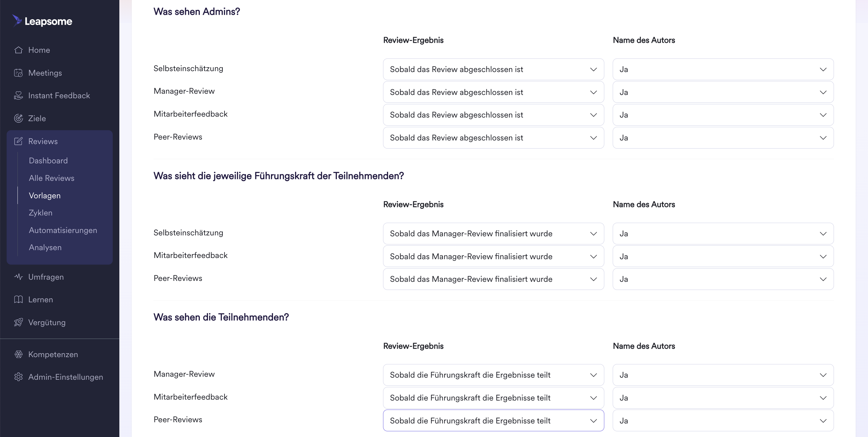
Task: Open Teilnehmenden Peer-Reviews Name des Autors dropdown
Action: coord(723,420)
